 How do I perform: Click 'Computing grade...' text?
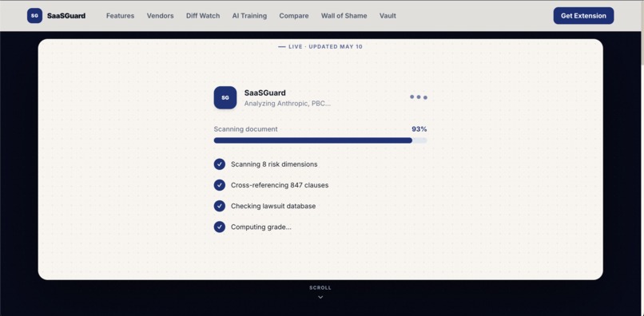(x=260, y=227)
